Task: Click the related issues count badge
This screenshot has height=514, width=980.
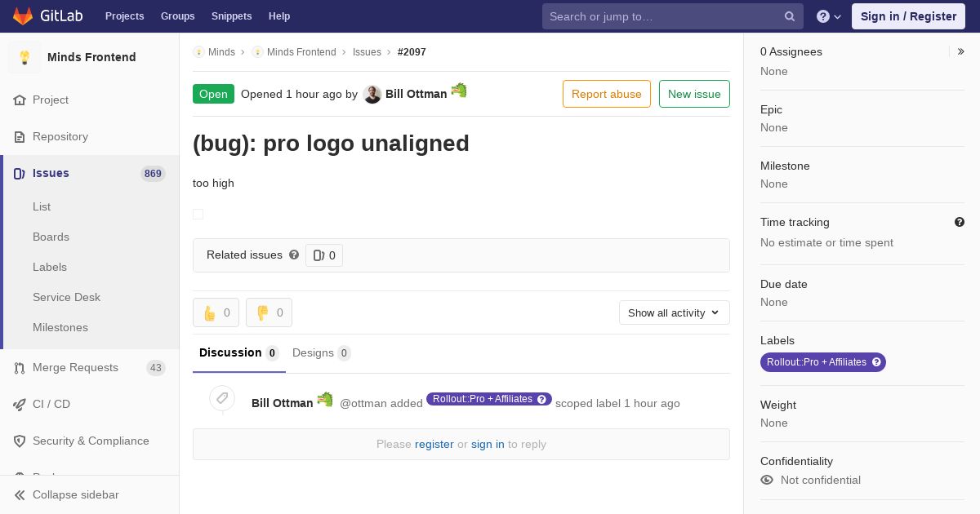Action: tap(324, 255)
